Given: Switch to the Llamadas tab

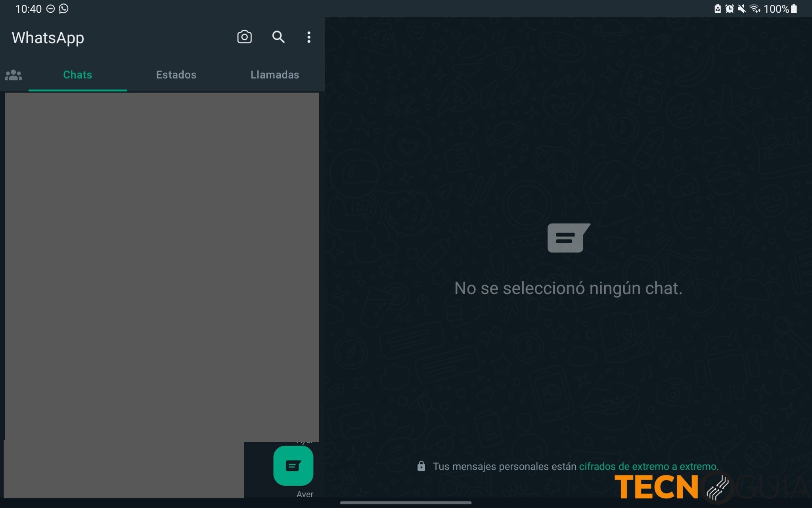Looking at the screenshot, I should tap(275, 75).
